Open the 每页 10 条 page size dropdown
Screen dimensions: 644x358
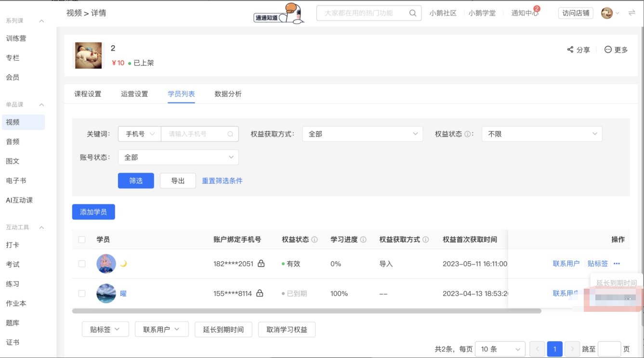click(500, 348)
